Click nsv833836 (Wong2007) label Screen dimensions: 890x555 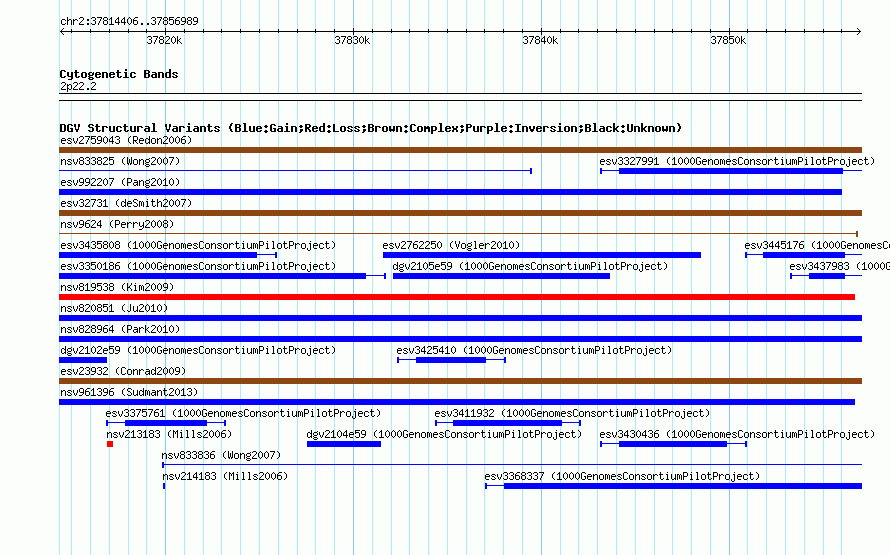tap(221, 455)
